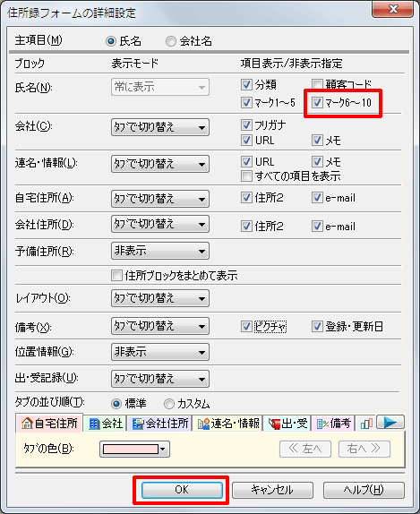Enable すべての項目を表示 checkbox
Image resolution: width=420 pixels, height=514 pixels.
pos(246,176)
